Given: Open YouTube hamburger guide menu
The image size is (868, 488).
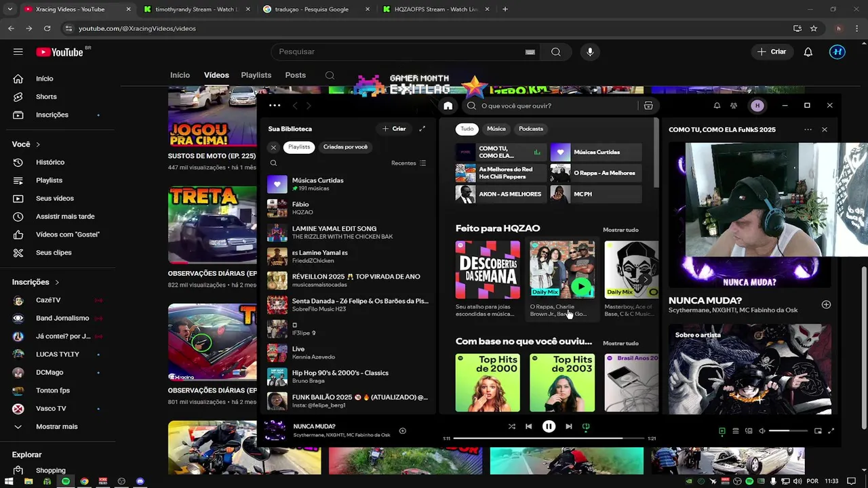Looking at the screenshot, I should click(x=18, y=52).
